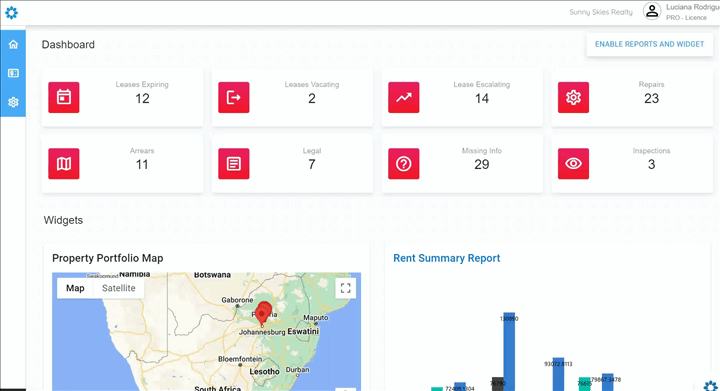The width and height of the screenshot is (720, 391).
Task: Open the Home icon in the sidebar
Action: (x=13, y=44)
